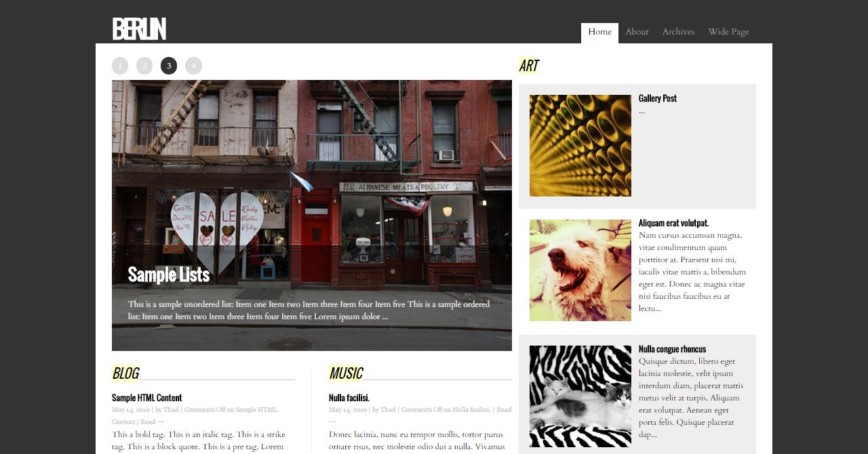
Task: Click author Thad under Sample HTML Content
Action: click(x=171, y=410)
